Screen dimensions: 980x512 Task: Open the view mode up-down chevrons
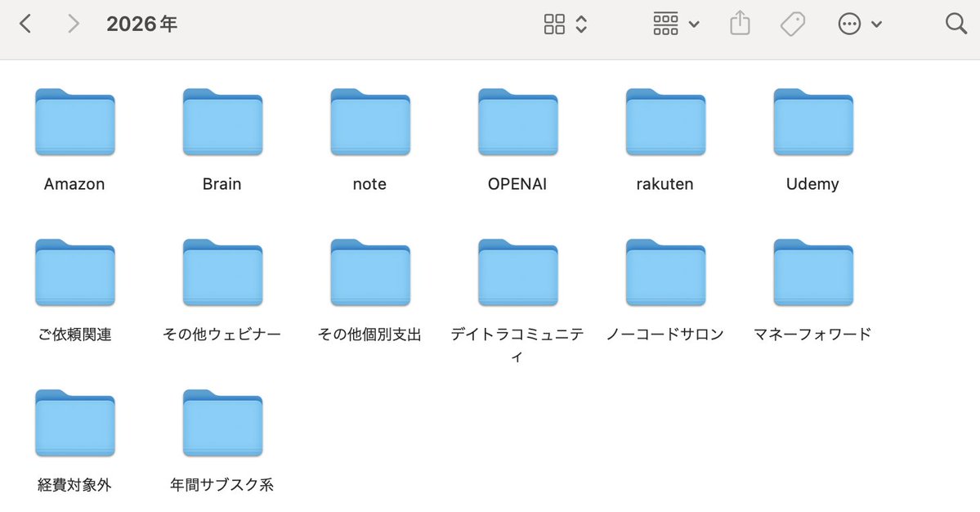[x=581, y=24]
